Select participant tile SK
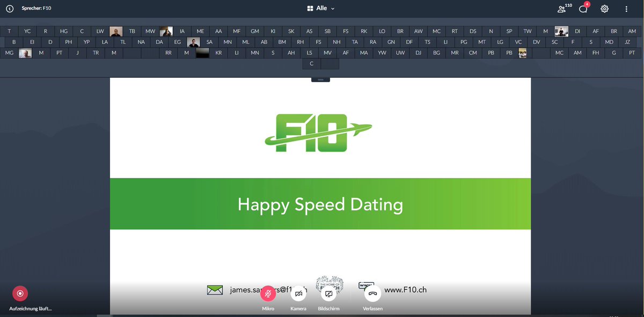Screen dimensions: 644x317 click(x=291, y=31)
